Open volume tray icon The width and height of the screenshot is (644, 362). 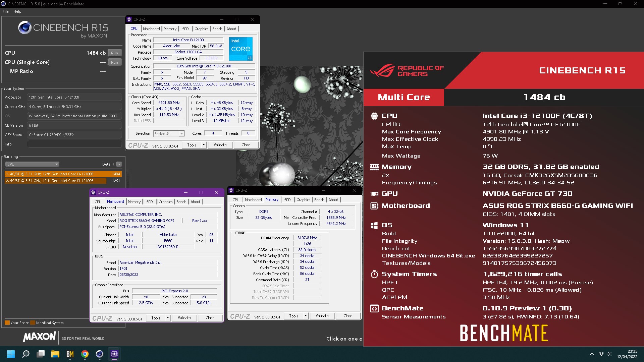coord(609,354)
